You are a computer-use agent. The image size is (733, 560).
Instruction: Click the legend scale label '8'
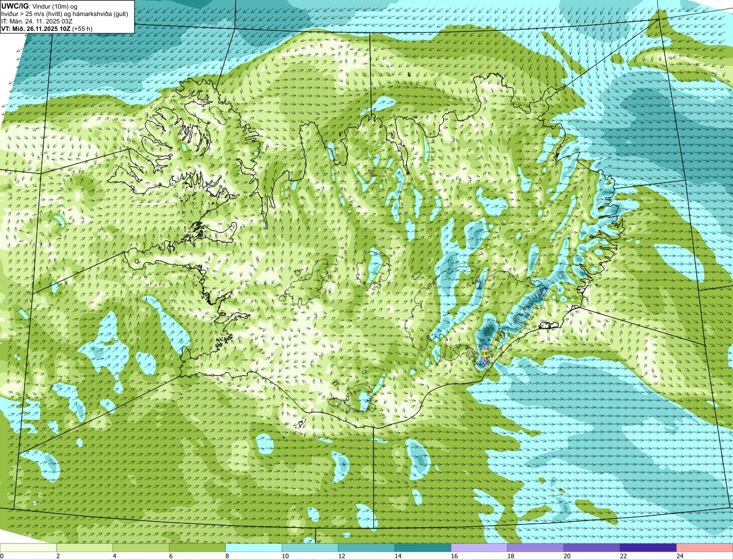tap(227, 556)
